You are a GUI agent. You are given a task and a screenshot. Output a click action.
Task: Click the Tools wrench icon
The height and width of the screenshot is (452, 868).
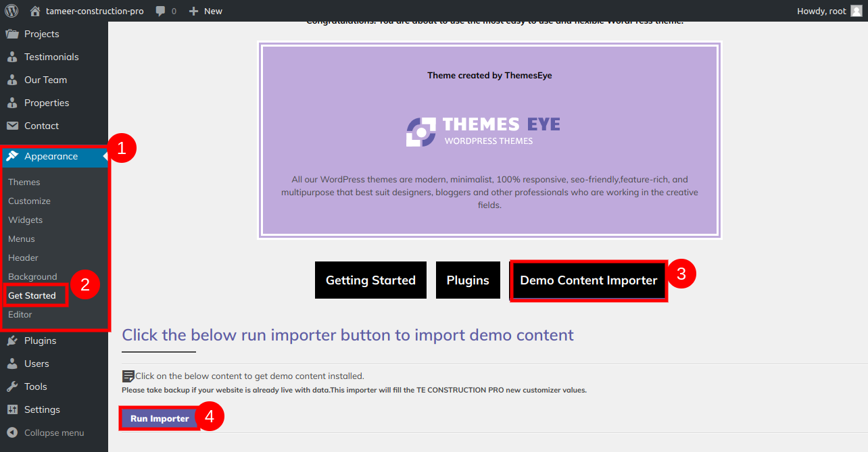coord(11,386)
